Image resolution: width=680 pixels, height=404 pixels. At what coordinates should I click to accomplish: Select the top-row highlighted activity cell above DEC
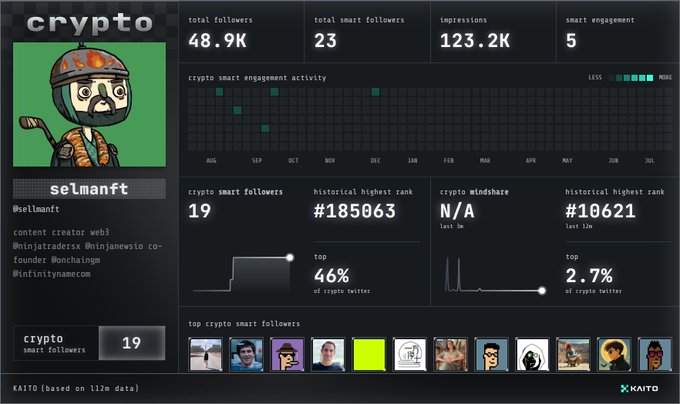click(376, 92)
